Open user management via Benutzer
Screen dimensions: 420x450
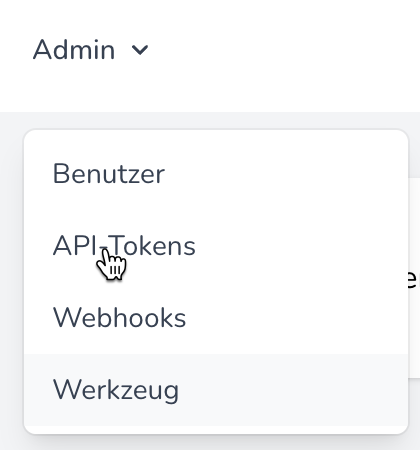coord(109,174)
